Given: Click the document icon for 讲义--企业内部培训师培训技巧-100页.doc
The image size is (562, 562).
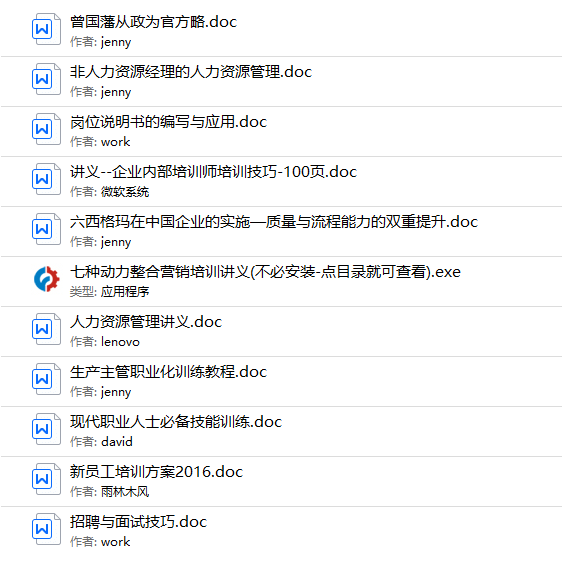Looking at the screenshot, I should (x=46, y=179).
